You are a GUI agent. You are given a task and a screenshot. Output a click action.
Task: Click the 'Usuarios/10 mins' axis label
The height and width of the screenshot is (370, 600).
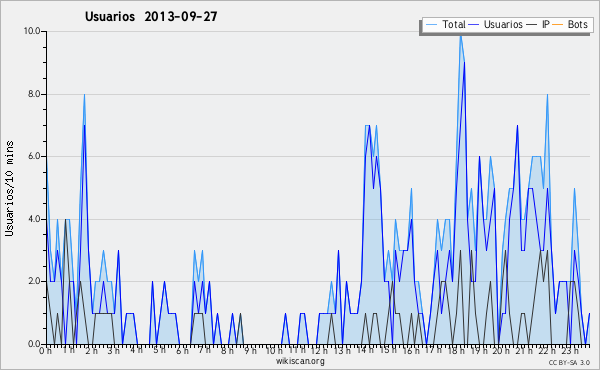click(x=9, y=188)
